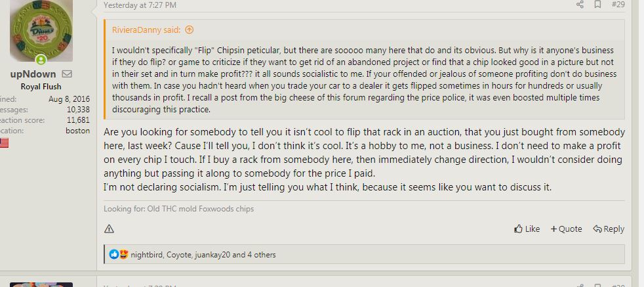The height and width of the screenshot is (287, 644).
Task: Click the flag icon under the user's location
Action: click(x=3, y=143)
